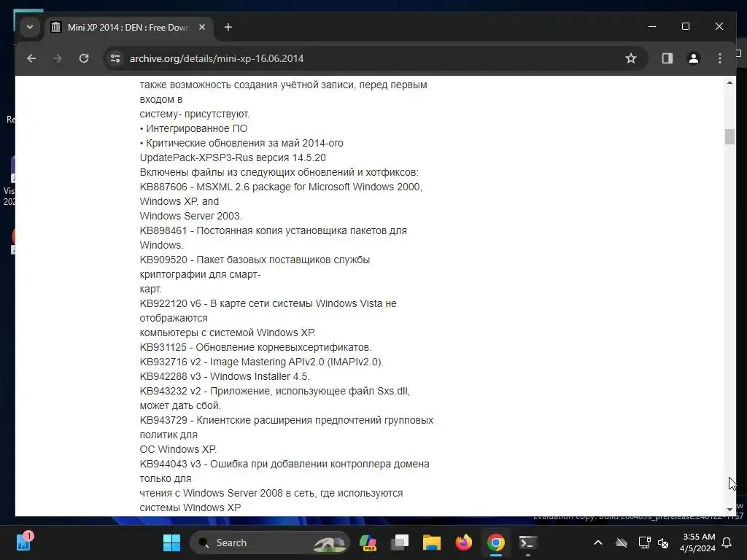Click the vertical scrollbar thumb

(x=729, y=136)
